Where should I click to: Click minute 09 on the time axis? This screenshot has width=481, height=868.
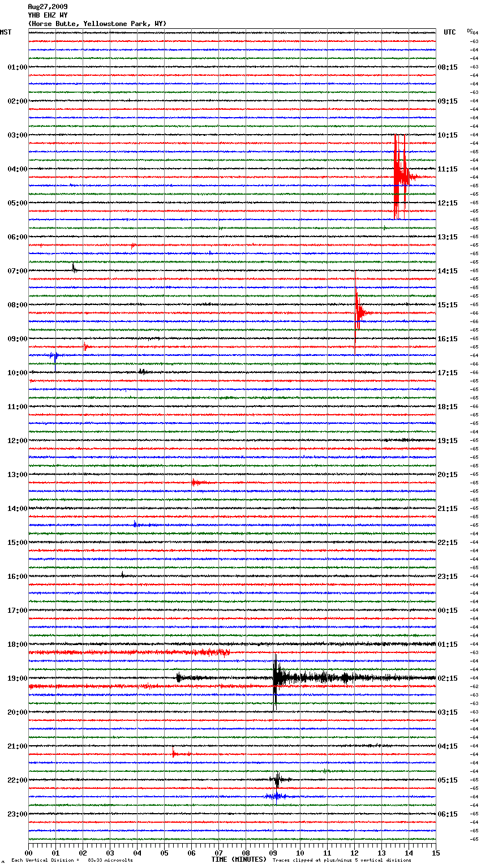point(273,853)
